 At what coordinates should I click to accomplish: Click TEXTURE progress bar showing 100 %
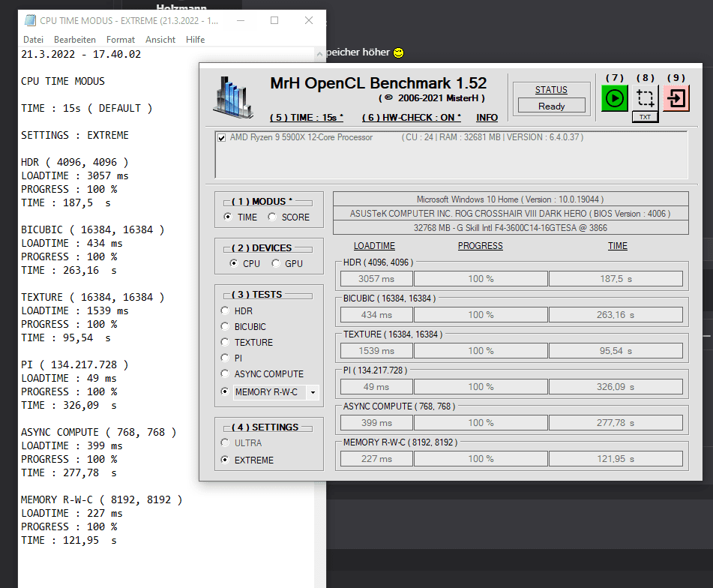[x=481, y=350]
